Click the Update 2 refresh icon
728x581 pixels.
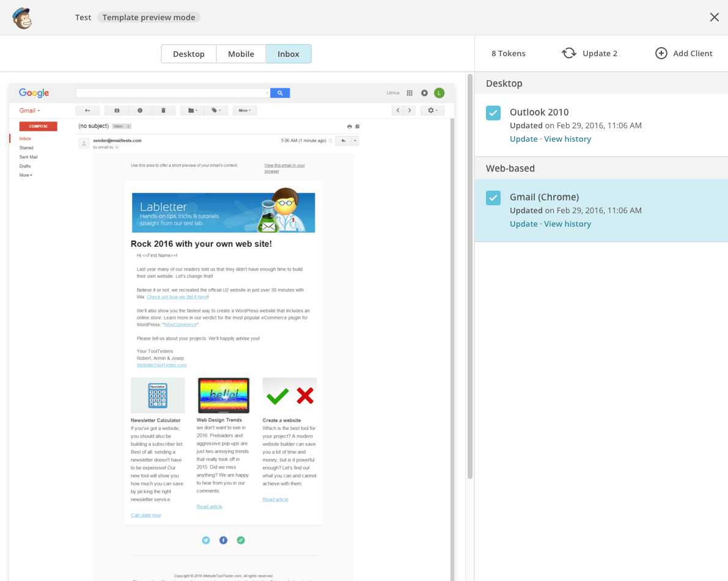coord(568,53)
